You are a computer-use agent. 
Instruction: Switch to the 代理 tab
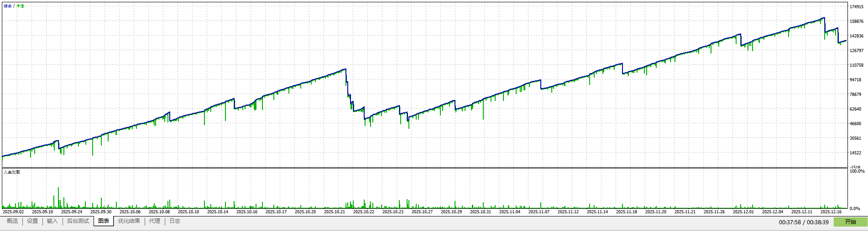[x=155, y=221]
